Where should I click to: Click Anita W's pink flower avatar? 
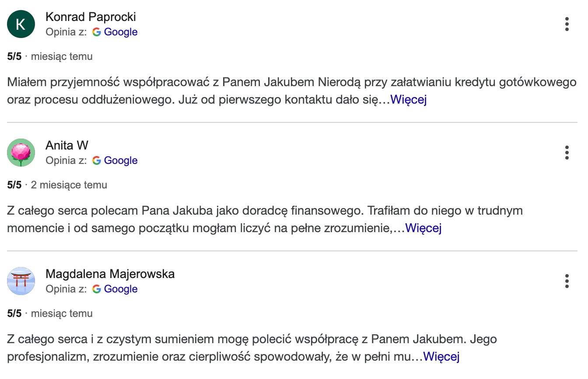pos(21,153)
